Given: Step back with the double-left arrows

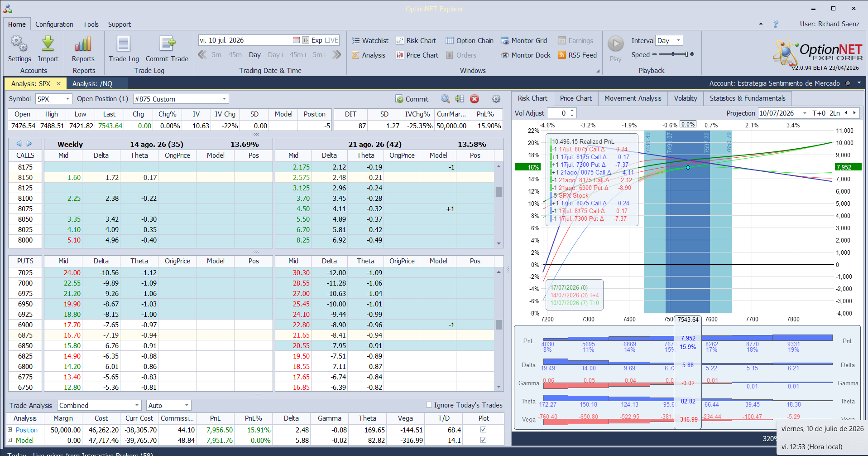Looking at the screenshot, I should [x=202, y=55].
